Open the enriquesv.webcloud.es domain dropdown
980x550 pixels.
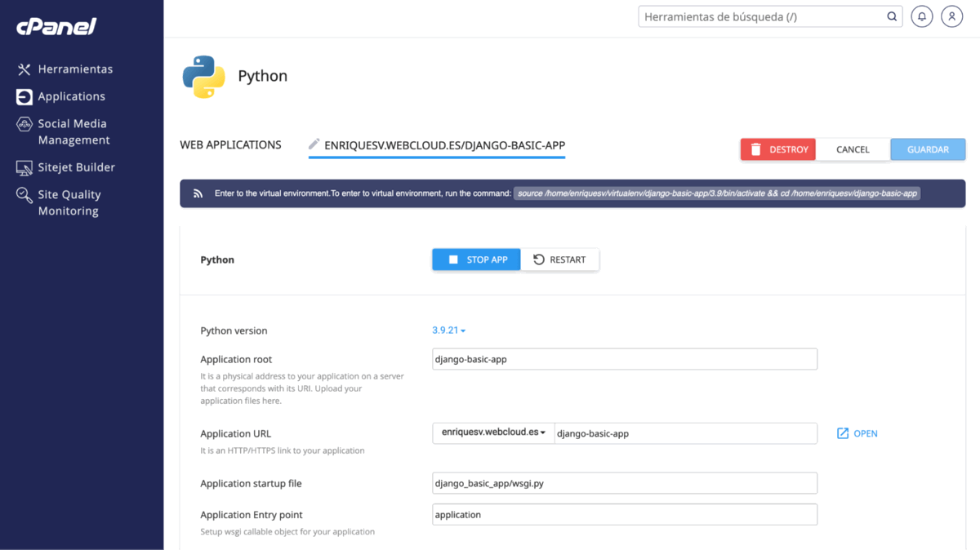493,432
